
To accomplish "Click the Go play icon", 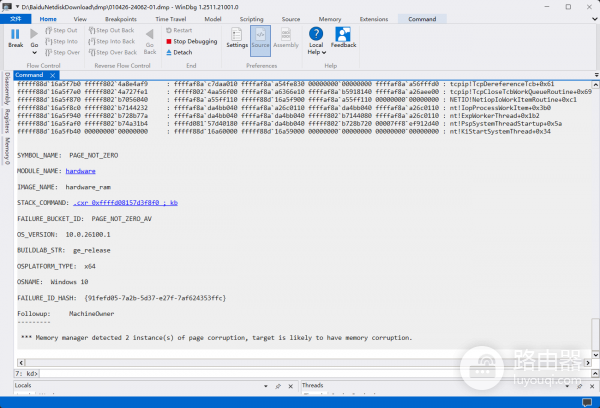I will click(34, 34).
